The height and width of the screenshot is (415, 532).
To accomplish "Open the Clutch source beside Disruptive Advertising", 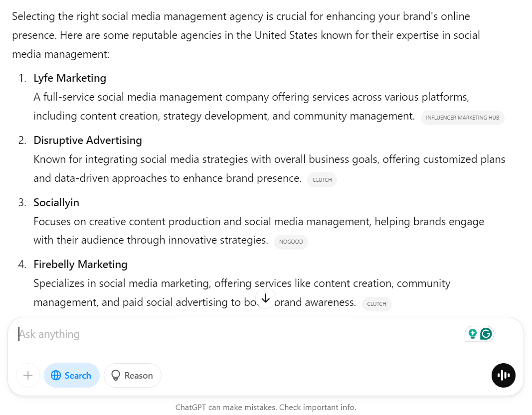I will click(322, 180).
